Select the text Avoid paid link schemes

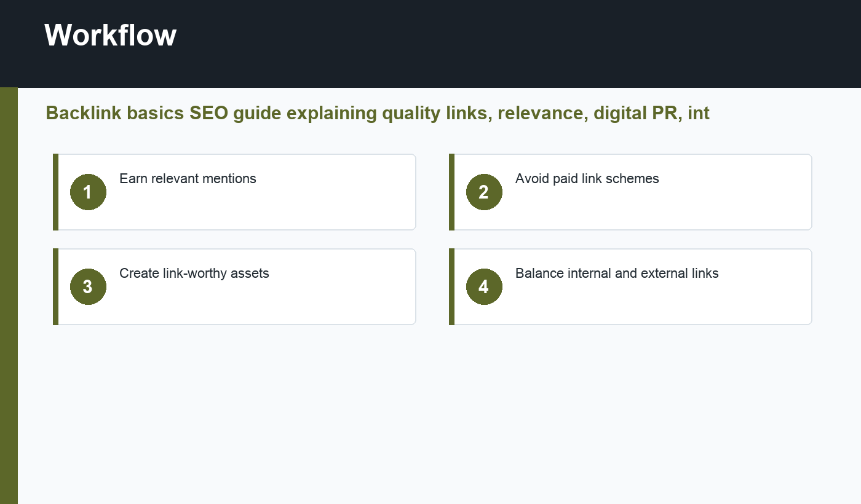[587, 179]
